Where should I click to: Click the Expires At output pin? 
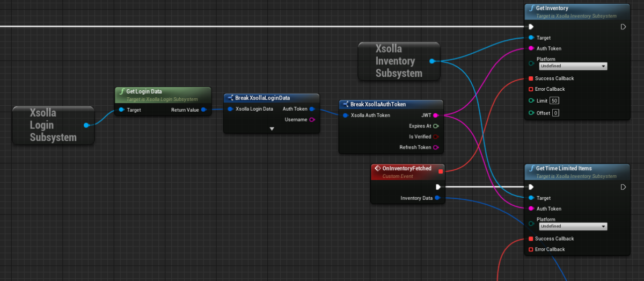pos(435,126)
